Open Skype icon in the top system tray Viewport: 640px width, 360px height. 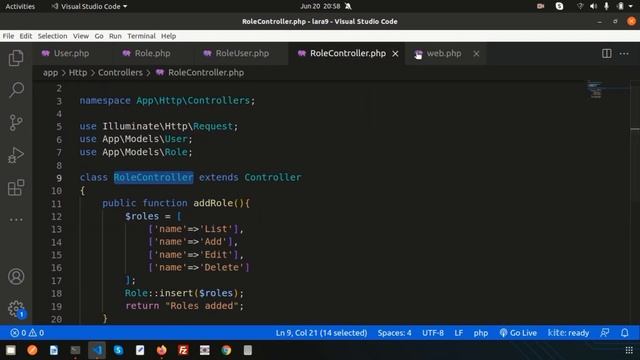(x=559, y=6)
